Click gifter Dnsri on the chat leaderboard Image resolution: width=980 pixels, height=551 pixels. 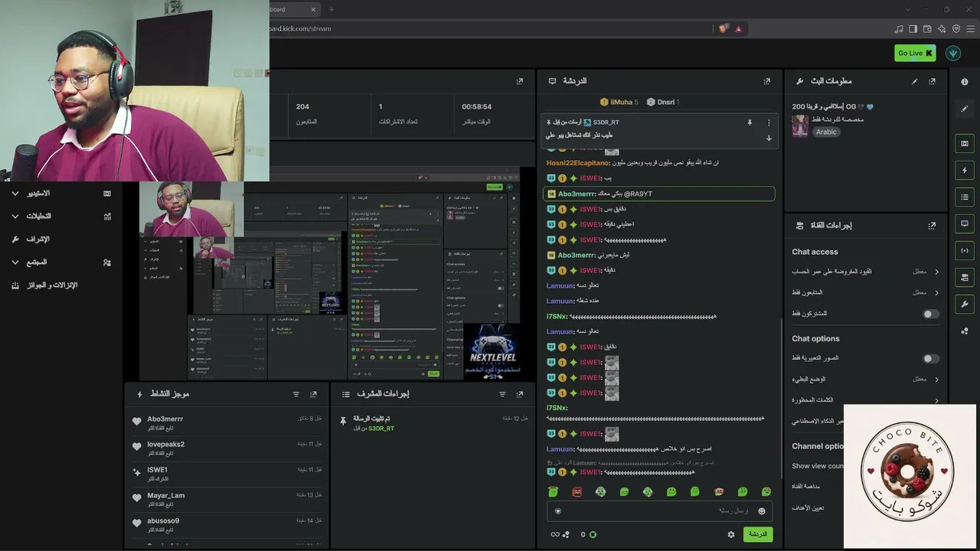click(x=663, y=102)
